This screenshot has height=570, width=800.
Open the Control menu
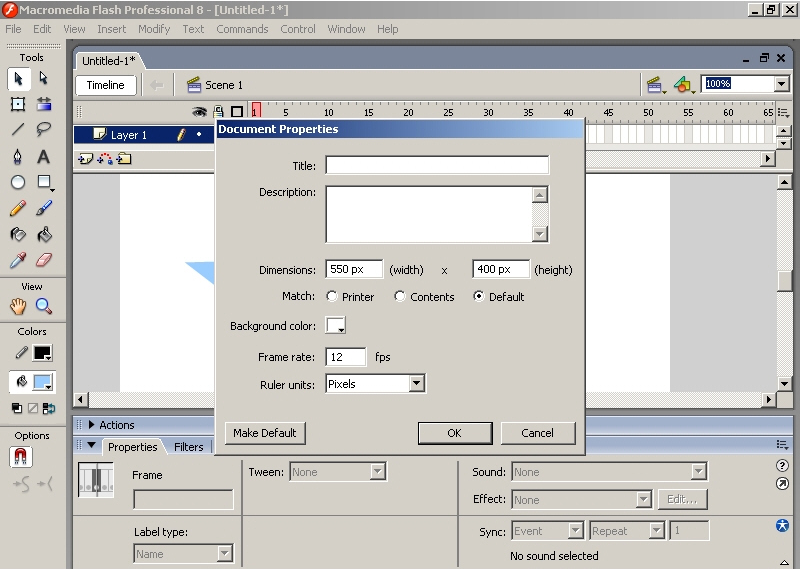tap(298, 29)
